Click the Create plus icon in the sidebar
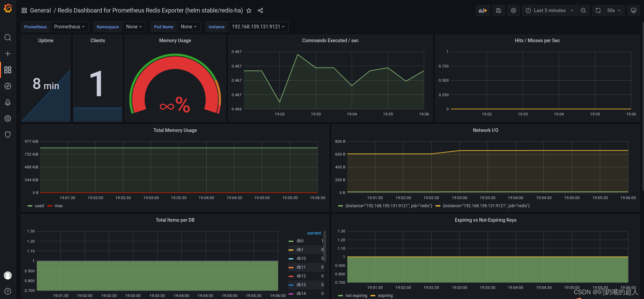 pos(8,54)
